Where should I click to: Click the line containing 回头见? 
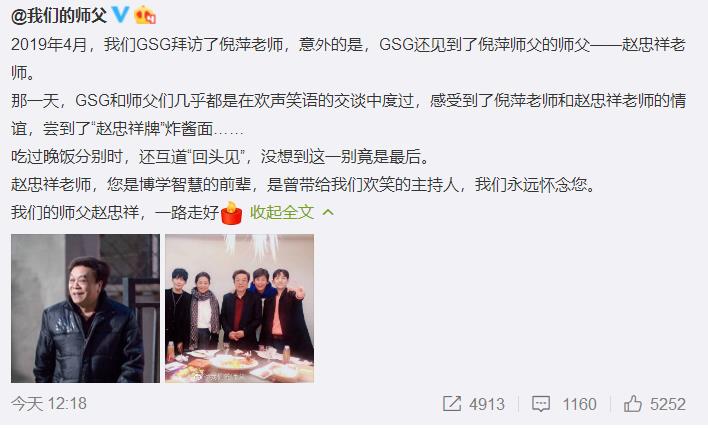pyautogui.click(x=220, y=157)
